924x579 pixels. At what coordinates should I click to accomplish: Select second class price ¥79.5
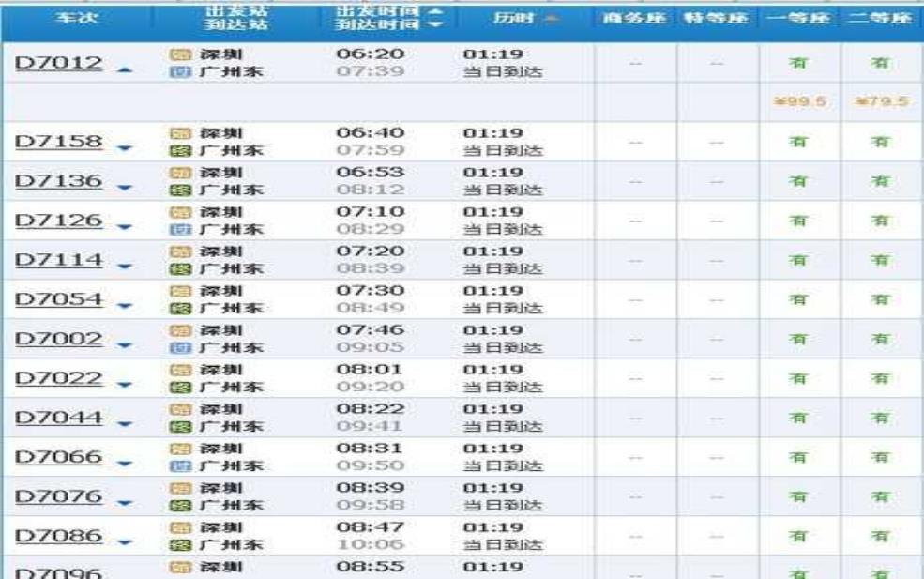click(x=882, y=102)
